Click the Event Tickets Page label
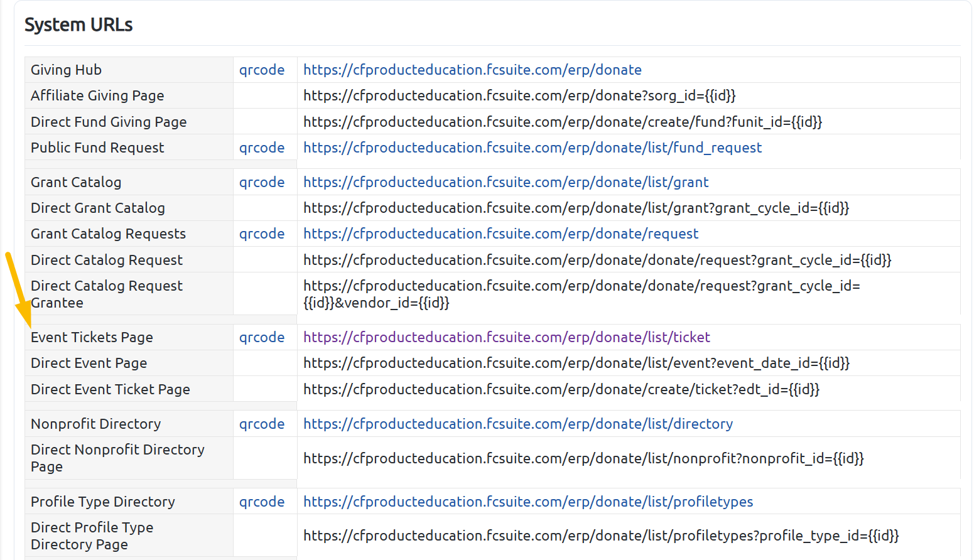 pos(92,337)
